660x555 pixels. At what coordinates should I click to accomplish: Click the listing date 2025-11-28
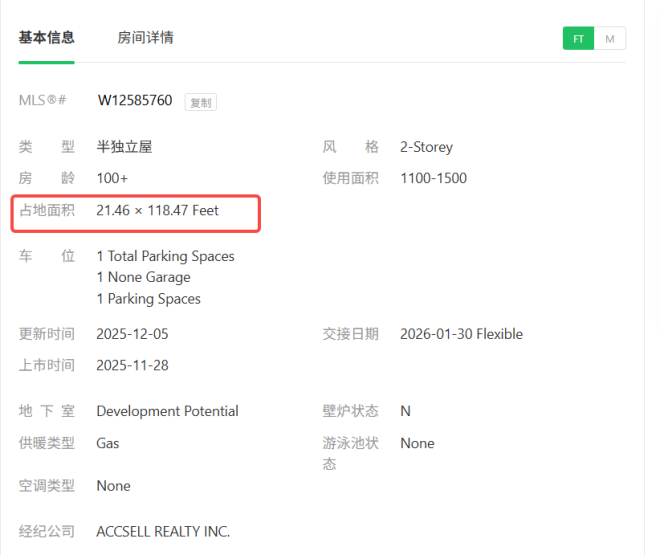[x=132, y=365]
